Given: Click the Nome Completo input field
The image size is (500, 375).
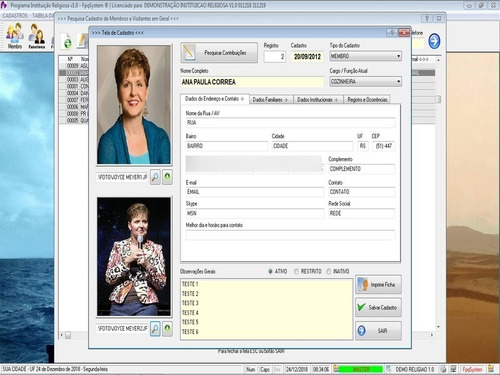Looking at the screenshot, I should coord(252,82).
